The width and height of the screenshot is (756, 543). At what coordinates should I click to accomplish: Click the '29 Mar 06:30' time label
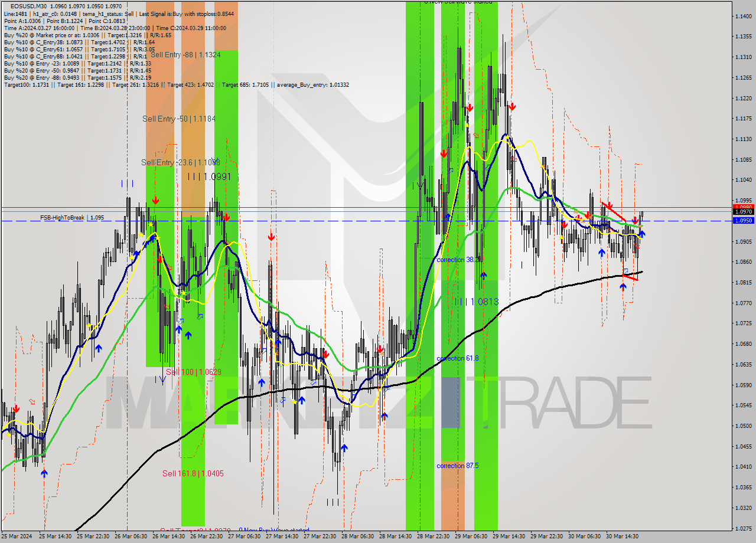click(x=471, y=537)
